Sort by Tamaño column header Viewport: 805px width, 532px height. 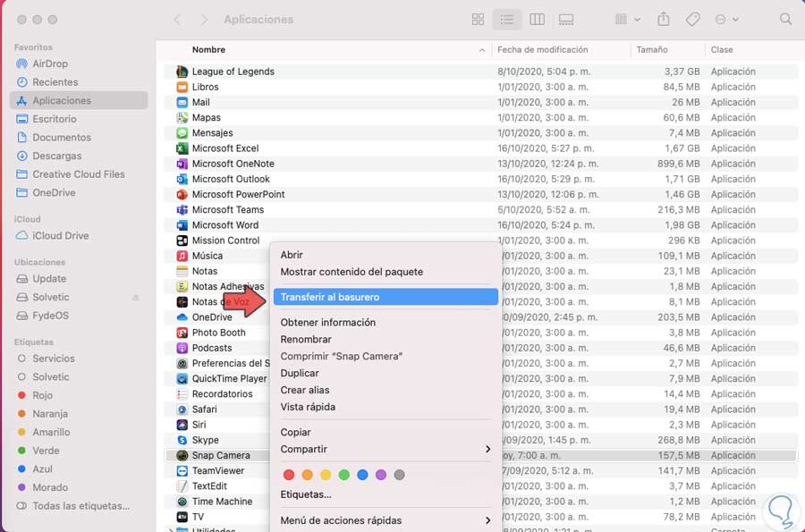coord(652,50)
